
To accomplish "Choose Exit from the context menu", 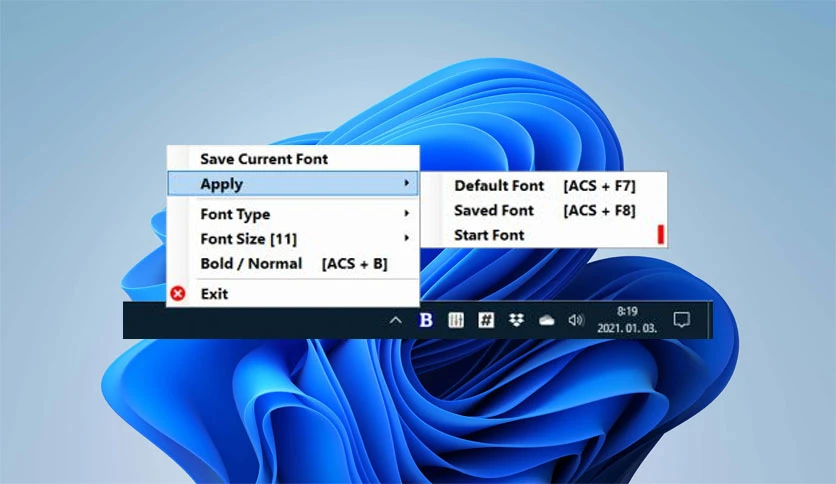I will coord(293,294).
